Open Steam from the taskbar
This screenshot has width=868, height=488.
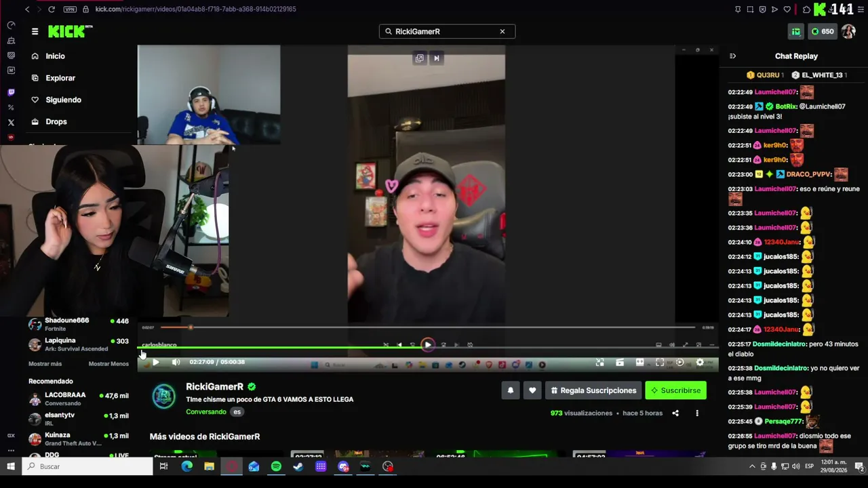tap(298, 466)
